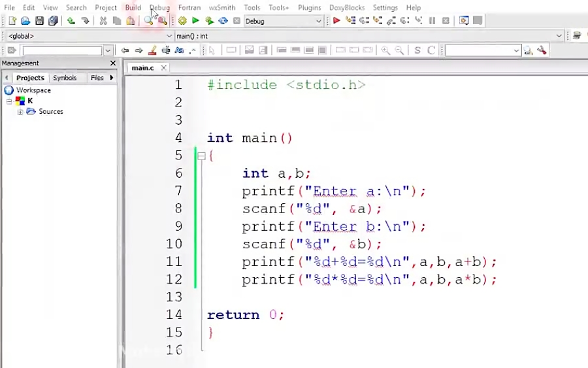Image resolution: width=588 pixels, height=368 pixels.
Task: Collapse the code fold at line 5
Action: coord(202,156)
